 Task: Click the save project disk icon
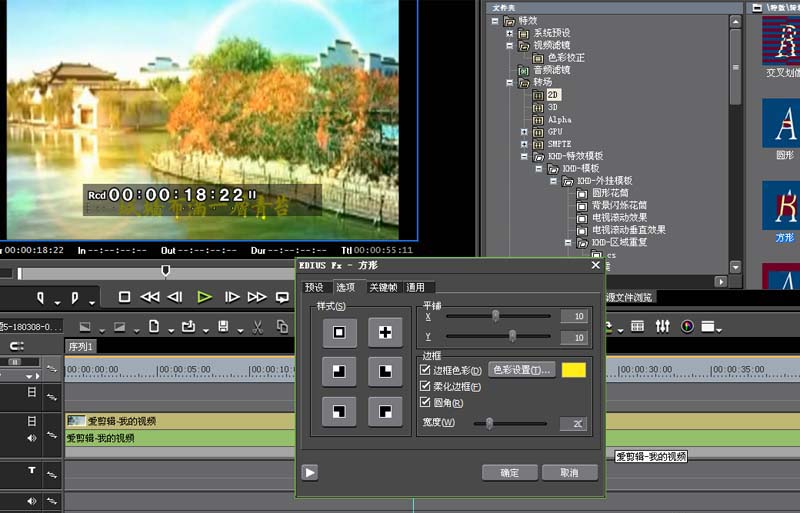click(223, 327)
